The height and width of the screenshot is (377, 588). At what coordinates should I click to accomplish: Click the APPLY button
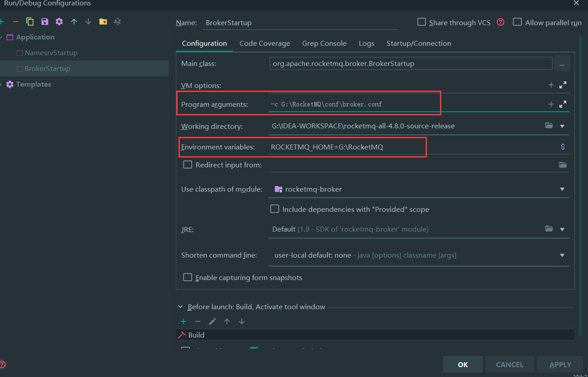coord(560,364)
